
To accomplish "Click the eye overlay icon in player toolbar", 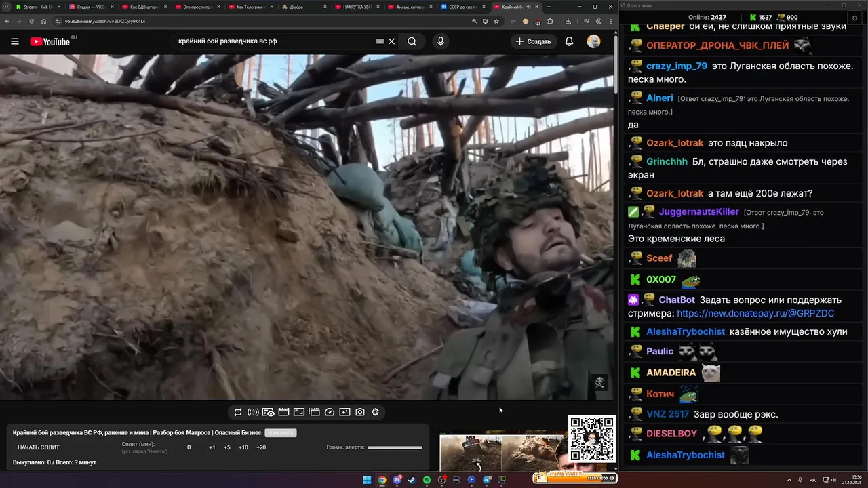I will [x=269, y=412].
